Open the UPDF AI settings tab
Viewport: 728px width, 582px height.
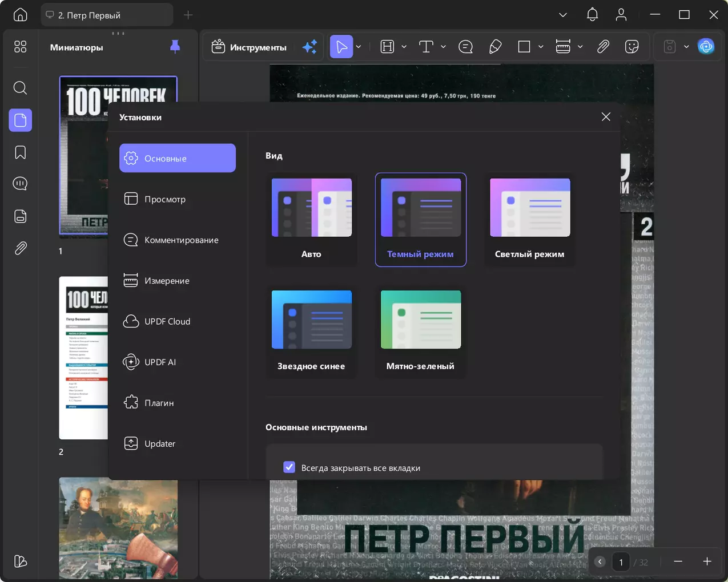(178, 362)
